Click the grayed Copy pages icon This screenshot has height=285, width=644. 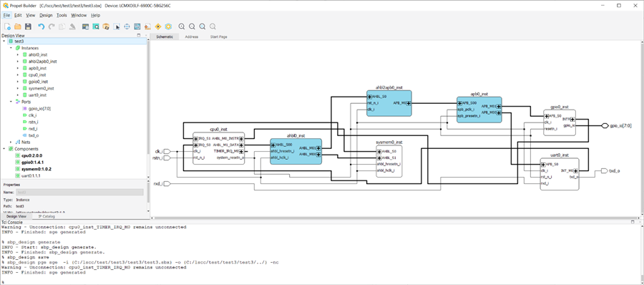pyautogui.click(x=62, y=26)
